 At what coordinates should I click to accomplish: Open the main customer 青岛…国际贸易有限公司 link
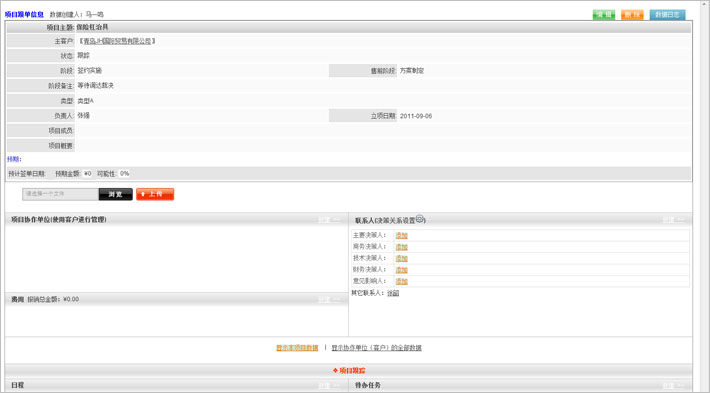point(117,41)
